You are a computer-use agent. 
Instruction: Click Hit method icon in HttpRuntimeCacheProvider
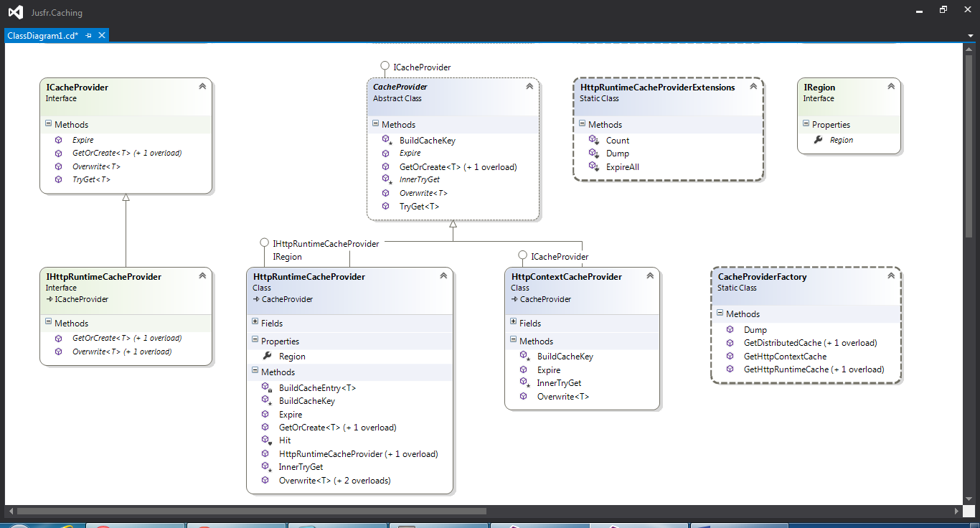click(265, 440)
